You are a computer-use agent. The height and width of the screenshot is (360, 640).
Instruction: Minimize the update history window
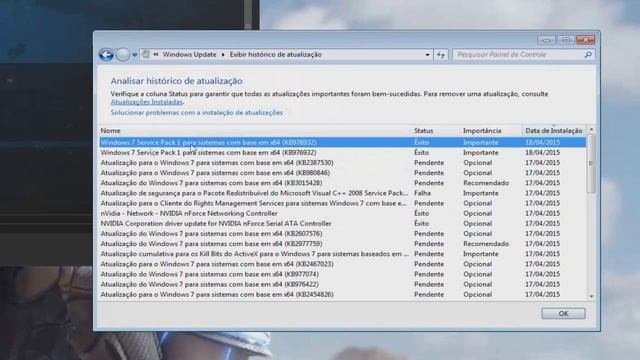click(547, 40)
